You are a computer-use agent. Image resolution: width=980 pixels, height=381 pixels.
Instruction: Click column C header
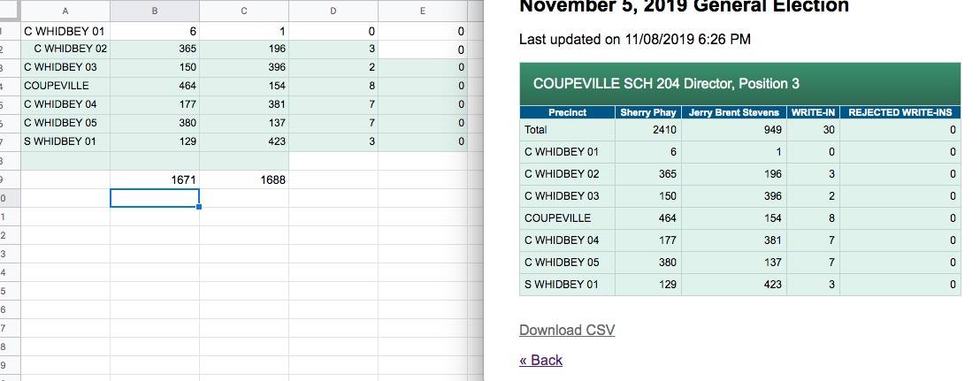pos(243,11)
